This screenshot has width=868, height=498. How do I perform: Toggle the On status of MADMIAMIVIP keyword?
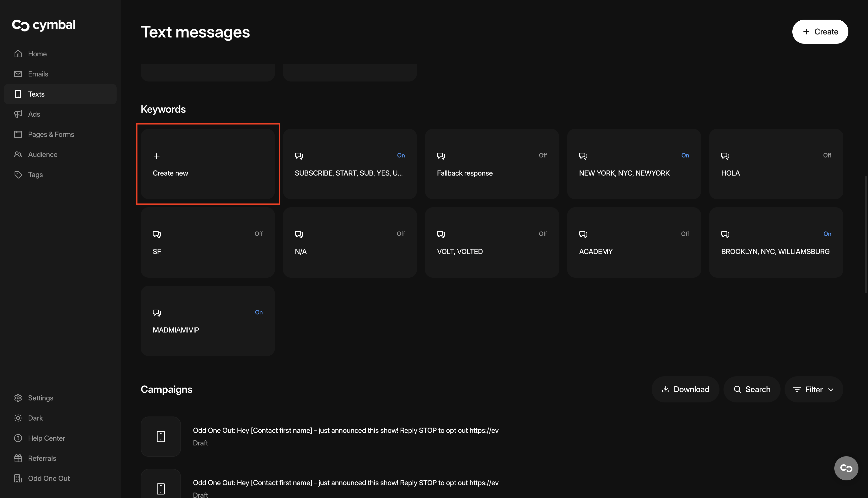click(x=259, y=312)
